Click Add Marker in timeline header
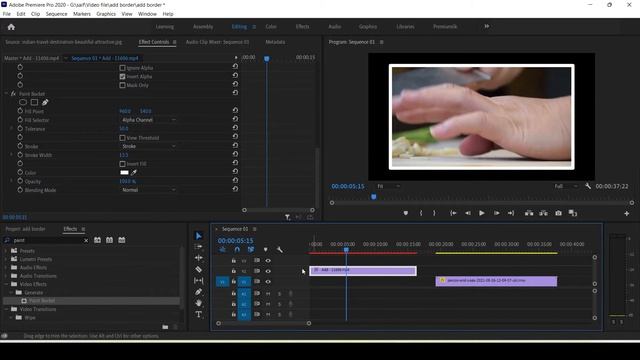Viewport: 640px width, 360px height. point(265,249)
